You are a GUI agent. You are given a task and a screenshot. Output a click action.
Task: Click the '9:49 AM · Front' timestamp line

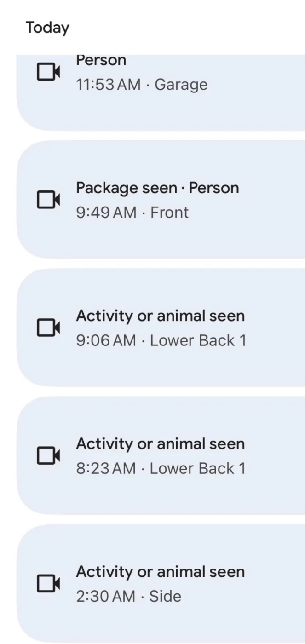click(132, 213)
